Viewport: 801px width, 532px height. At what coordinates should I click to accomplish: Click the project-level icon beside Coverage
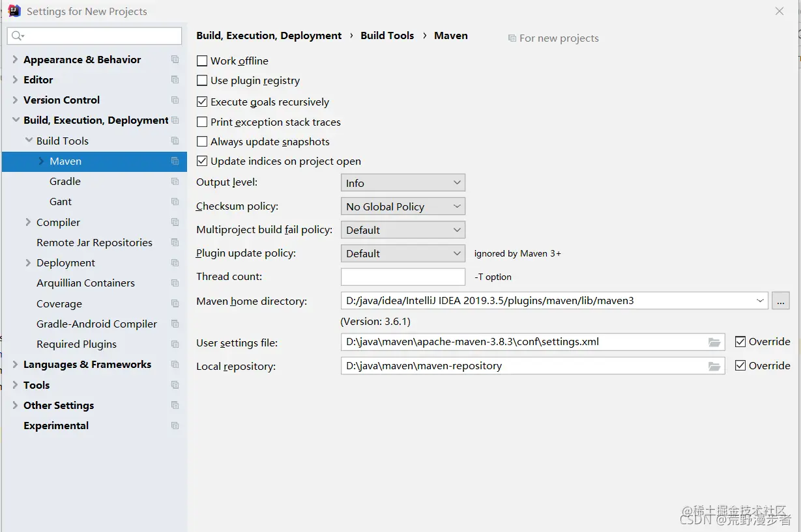click(175, 303)
